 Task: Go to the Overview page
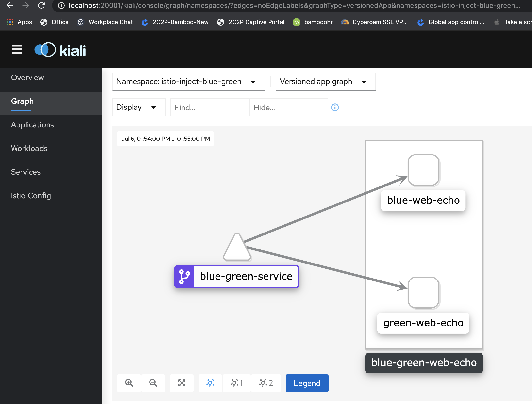27,78
